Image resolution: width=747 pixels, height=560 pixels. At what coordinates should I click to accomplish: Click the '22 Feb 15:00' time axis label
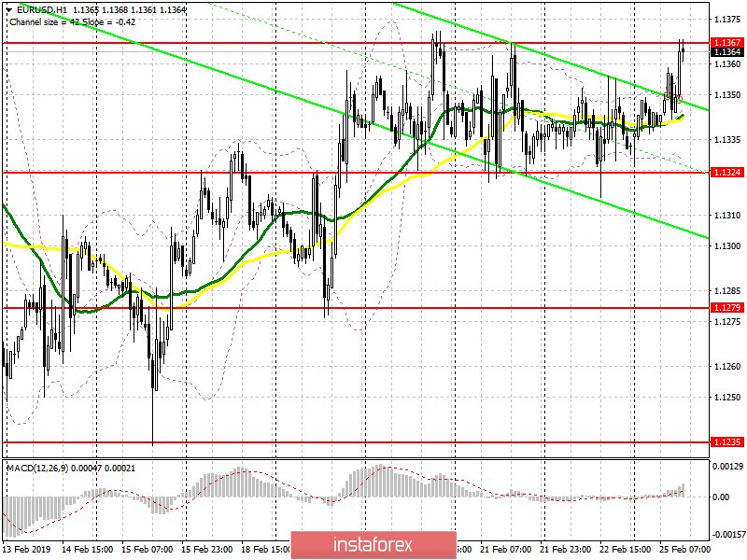coord(625,549)
